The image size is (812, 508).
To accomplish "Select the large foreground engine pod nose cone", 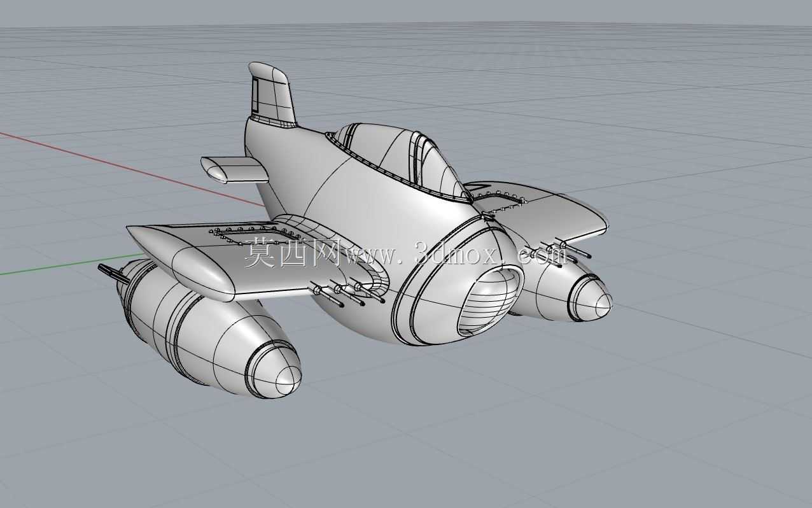I will 274,370.
